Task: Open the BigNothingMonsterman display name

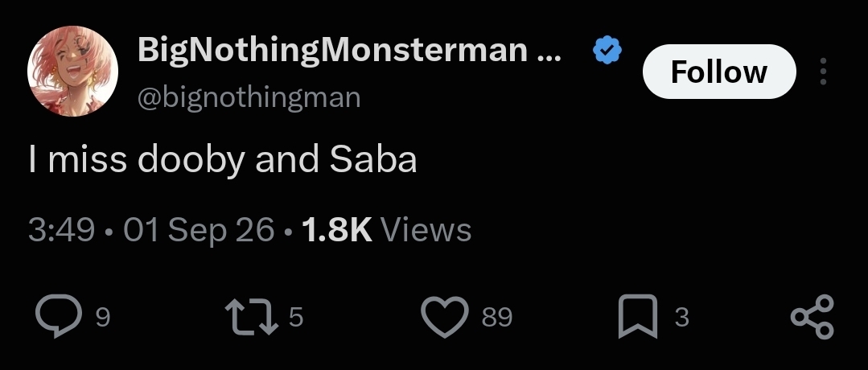Action: (349, 49)
